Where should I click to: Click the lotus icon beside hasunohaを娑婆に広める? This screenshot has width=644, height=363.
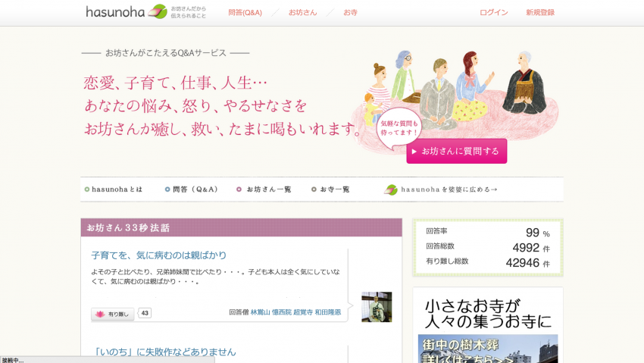pos(390,189)
